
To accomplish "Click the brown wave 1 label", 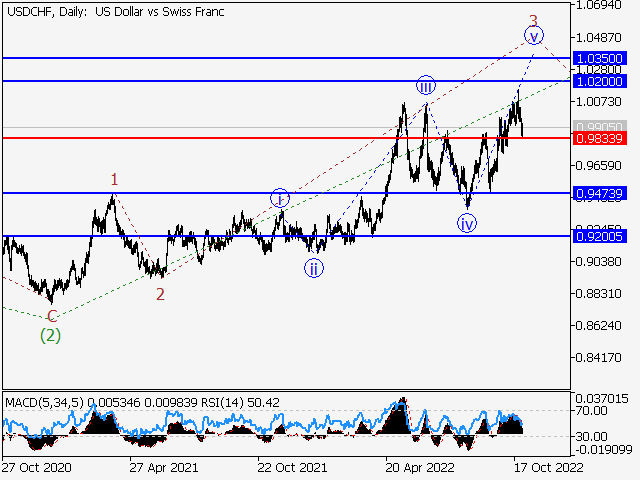I will coord(114,180).
